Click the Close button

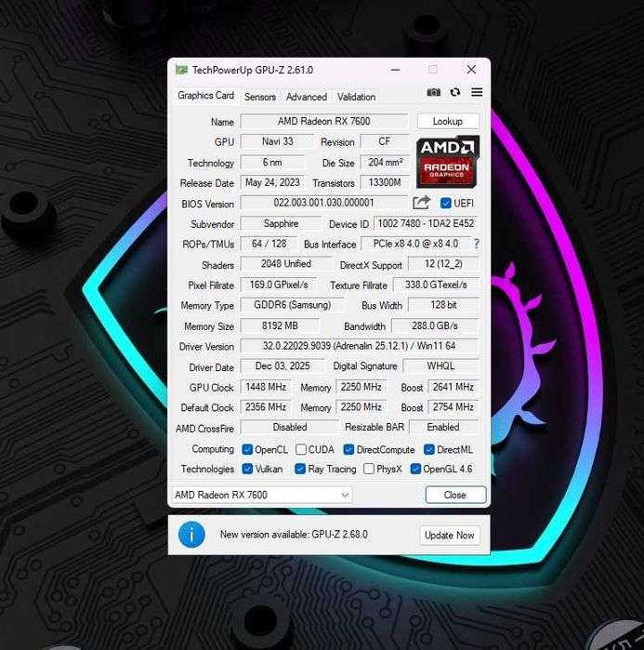click(455, 495)
